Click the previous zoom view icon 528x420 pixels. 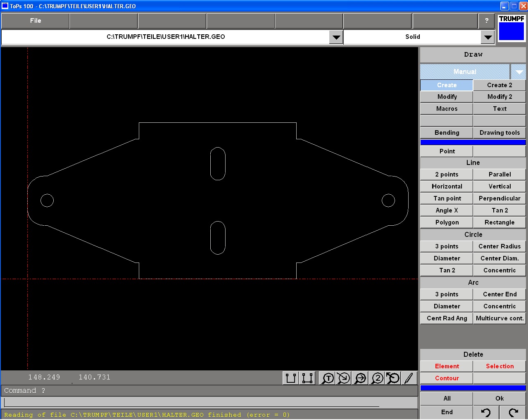[393, 378]
